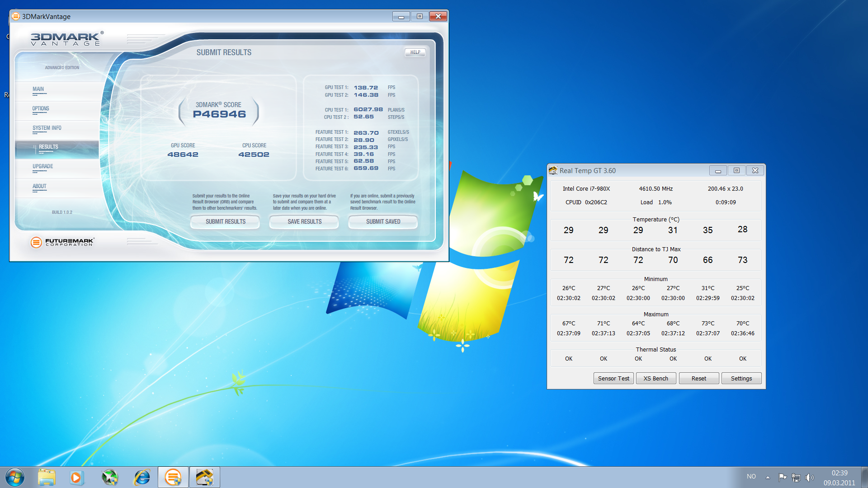Image resolution: width=868 pixels, height=488 pixels.
Task: Switch to 3DMark Vantage taskbar button
Action: (x=173, y=477)
